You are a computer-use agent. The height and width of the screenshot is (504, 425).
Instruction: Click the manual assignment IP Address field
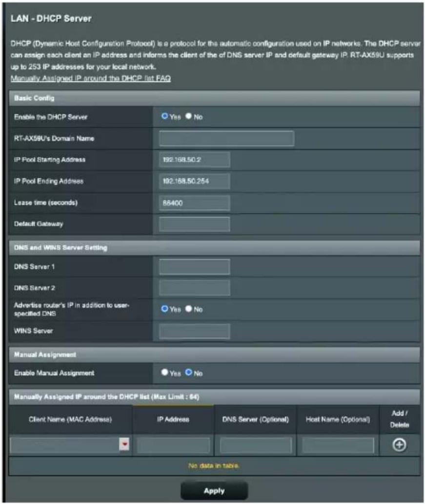click(173, 445)
